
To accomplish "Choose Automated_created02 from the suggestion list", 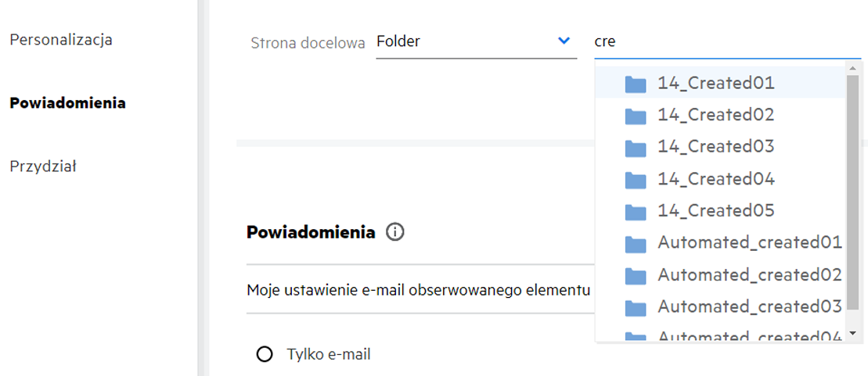I will click(749, 275).
